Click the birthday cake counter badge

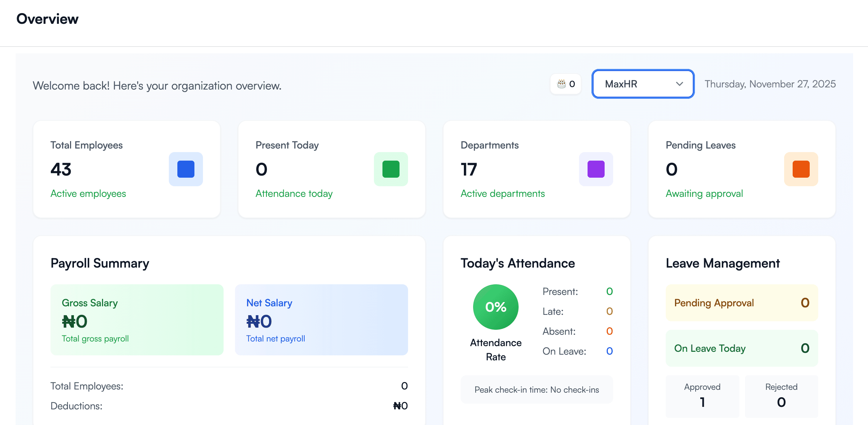click(566, 84)
